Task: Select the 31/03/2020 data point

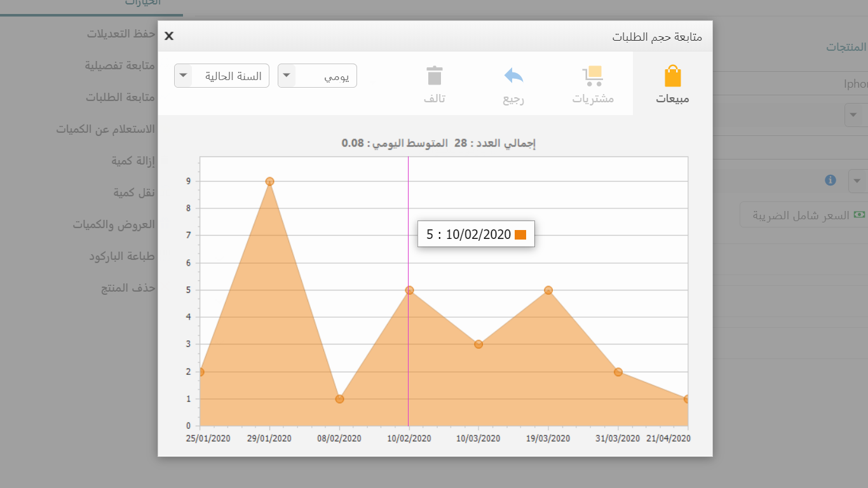Action: pos(618,372)
